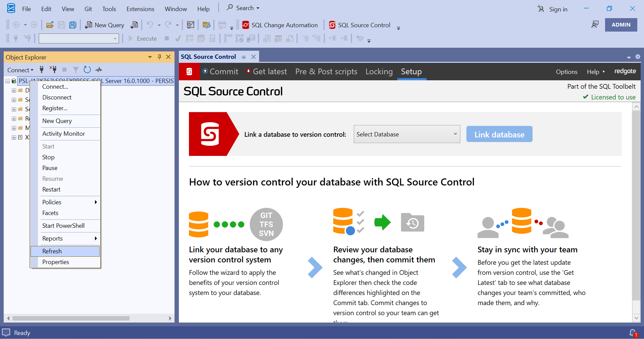
Task: Close the SQL Source Control document tab
Action: pyautogui.click(x=254, y=57)
